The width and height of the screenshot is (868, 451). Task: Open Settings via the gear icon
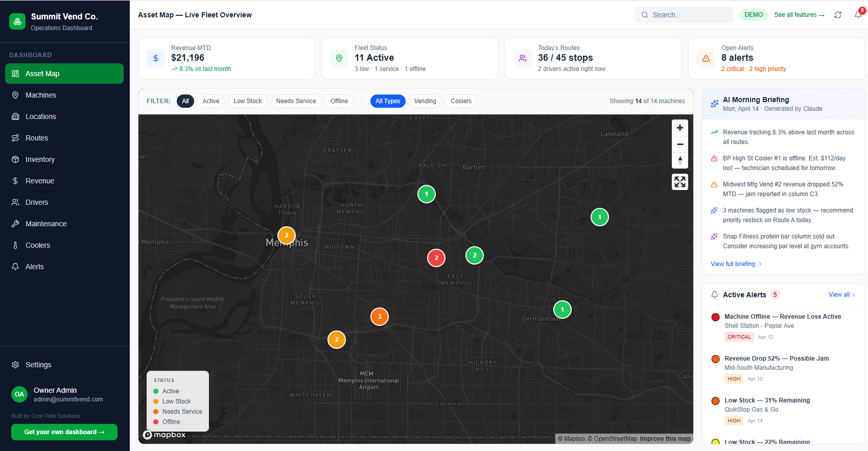(15, 365)
